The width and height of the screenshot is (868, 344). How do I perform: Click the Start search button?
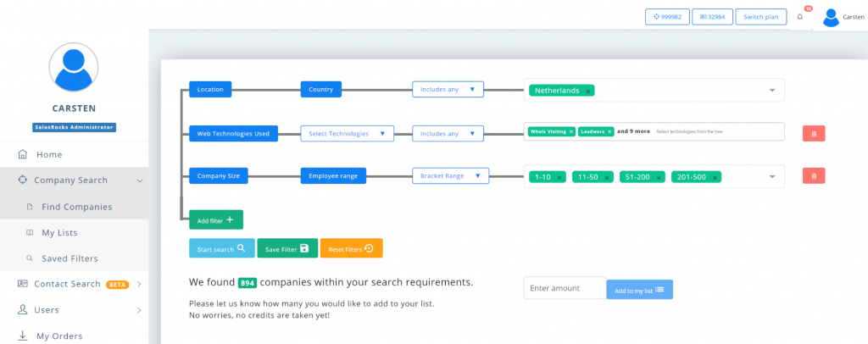(x=220, y=248)
